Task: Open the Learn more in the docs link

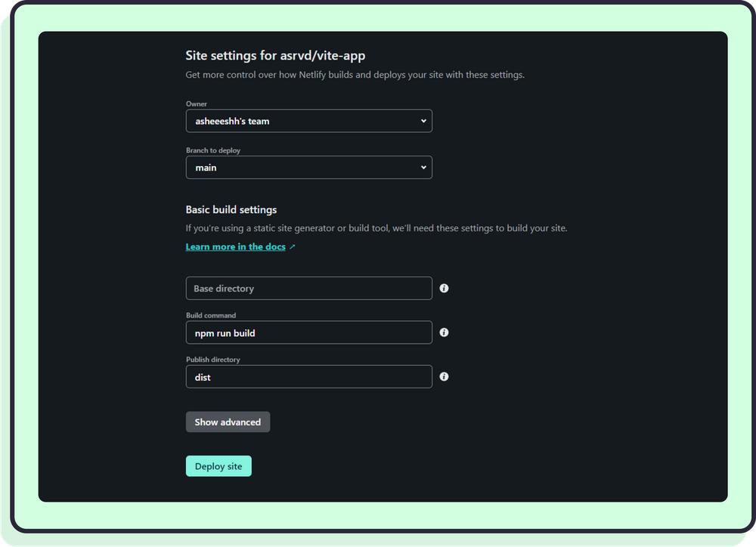Action: pyautogui.click(x=235, y=247)
